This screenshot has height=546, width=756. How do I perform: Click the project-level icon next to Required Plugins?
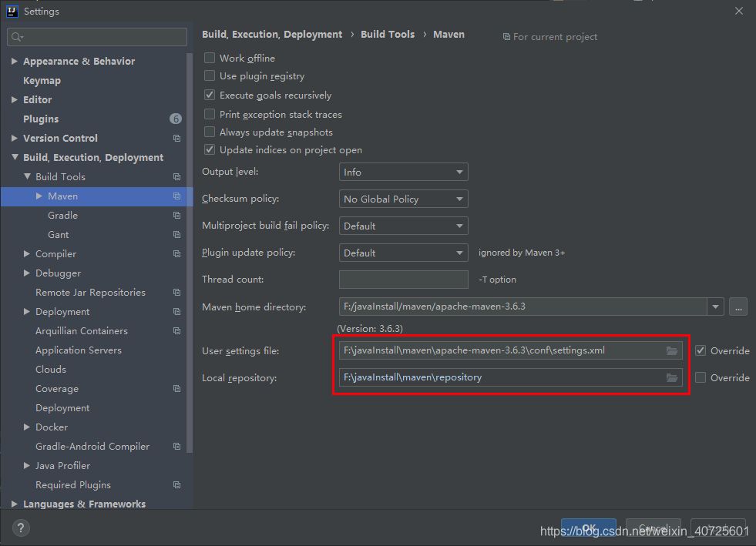[x=177, y=485]
